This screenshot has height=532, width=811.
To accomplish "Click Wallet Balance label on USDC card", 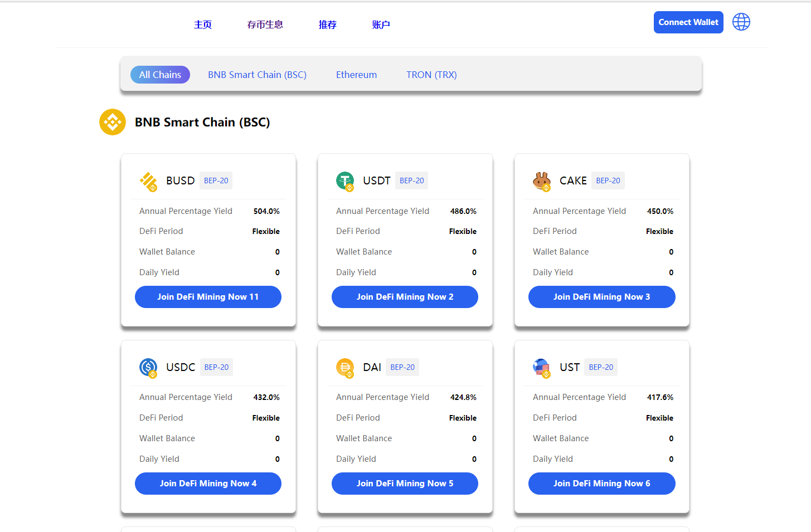I will pyautogui.click(x=167, y=438).
